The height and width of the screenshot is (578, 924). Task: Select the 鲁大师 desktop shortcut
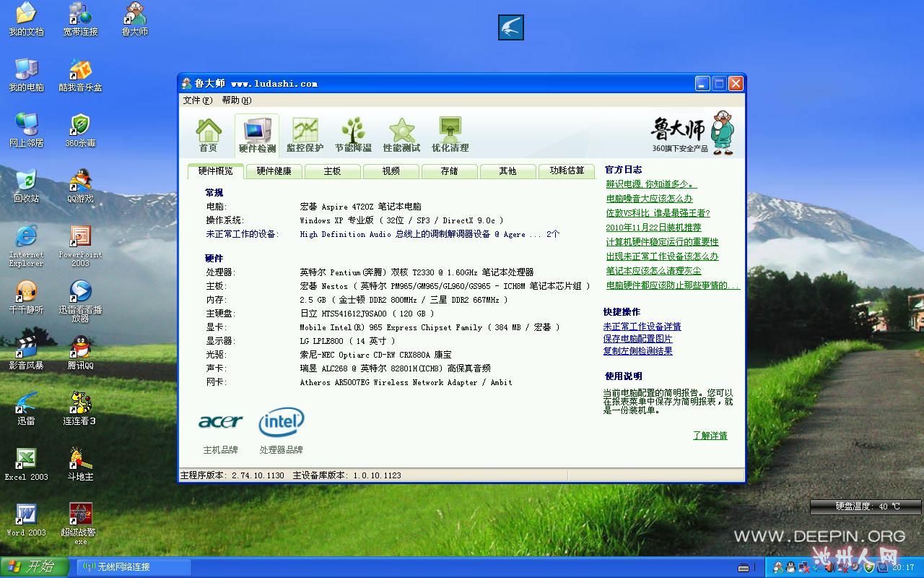(x=135, y=20)
